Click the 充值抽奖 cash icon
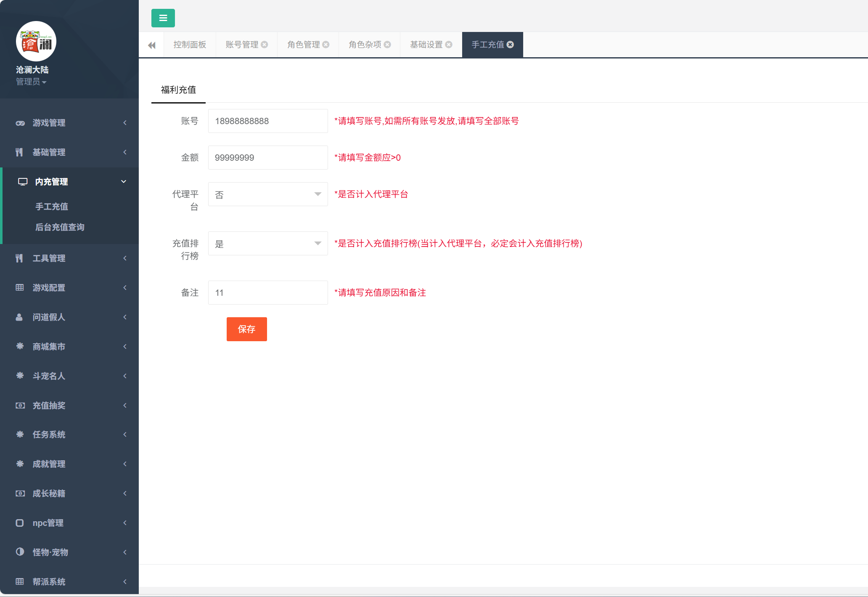The image size is (868, 597). coord(20,405)
